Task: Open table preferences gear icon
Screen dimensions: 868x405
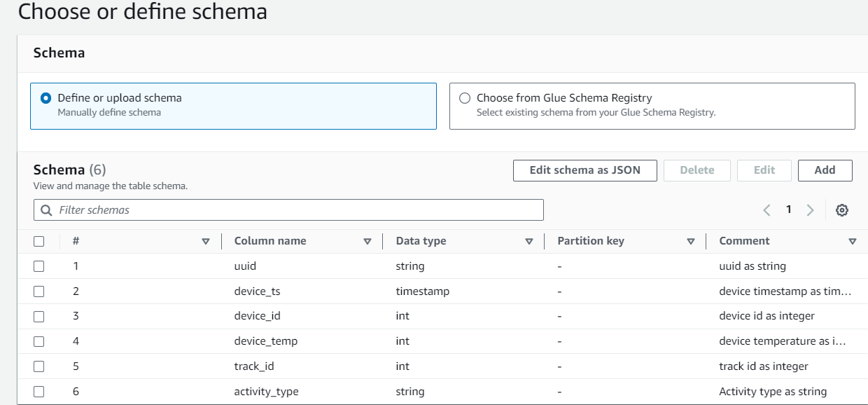Action: click(x=842, y=210)
